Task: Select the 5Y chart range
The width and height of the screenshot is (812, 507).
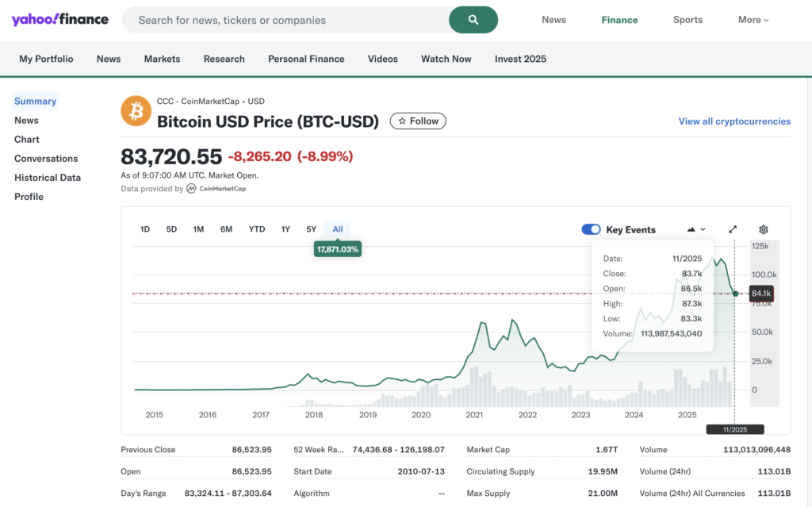Action: click(x=311, y=229)
